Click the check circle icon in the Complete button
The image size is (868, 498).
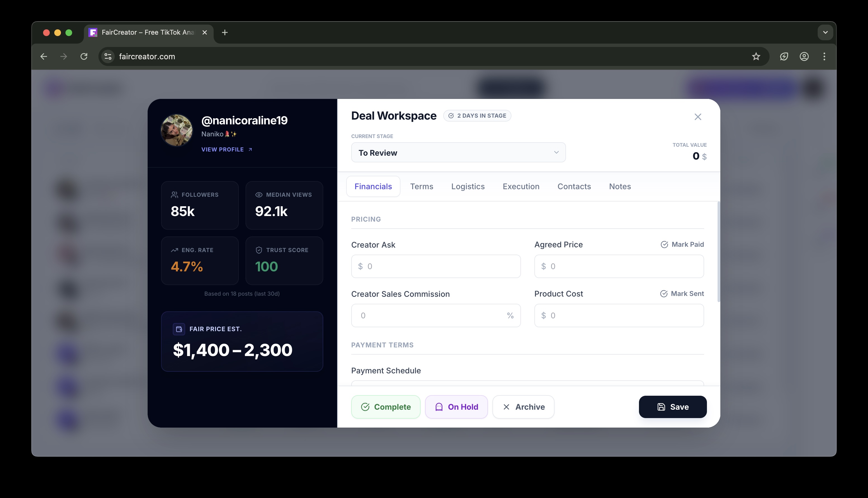point(366,407)
